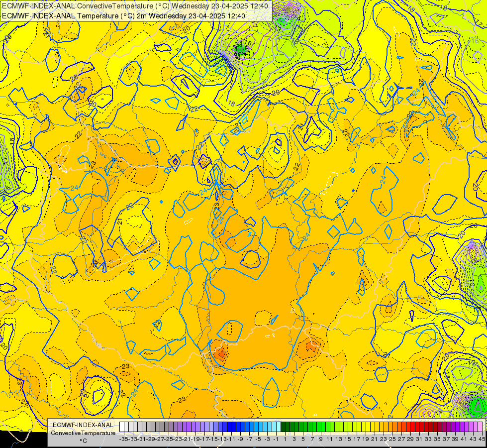Image resolution: width=487 pixels, height=448 pixels.
Task: Click the Temperature 2m title line
Action: (x=123, y=16)
